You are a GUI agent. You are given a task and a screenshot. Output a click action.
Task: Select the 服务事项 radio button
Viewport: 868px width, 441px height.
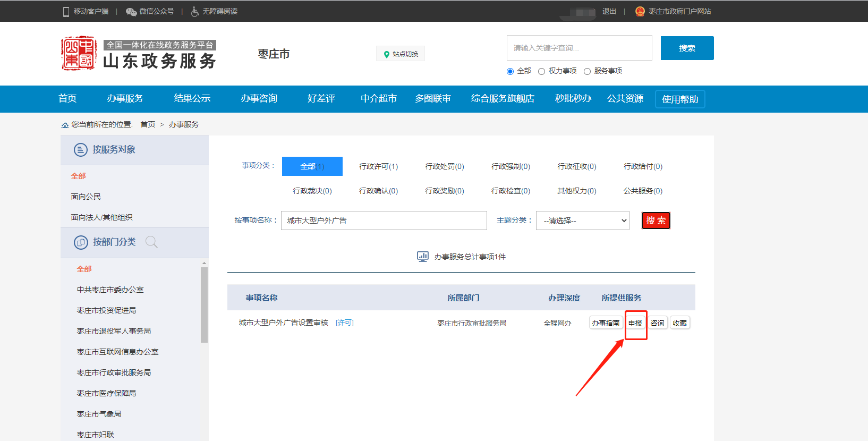pyautogui.click(x=587, y=72)
